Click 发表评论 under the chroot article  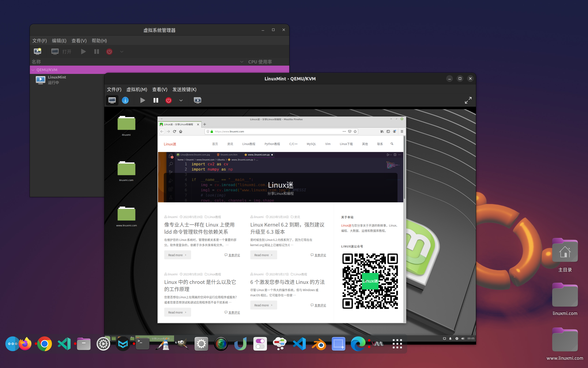click(x=234, y=312)
